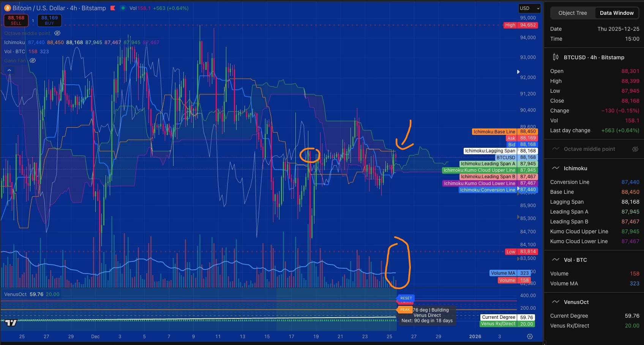Click the Ichimoku:Lagging Span price label
This screenshot has width=644, height=345.
(x=501, y=151)
